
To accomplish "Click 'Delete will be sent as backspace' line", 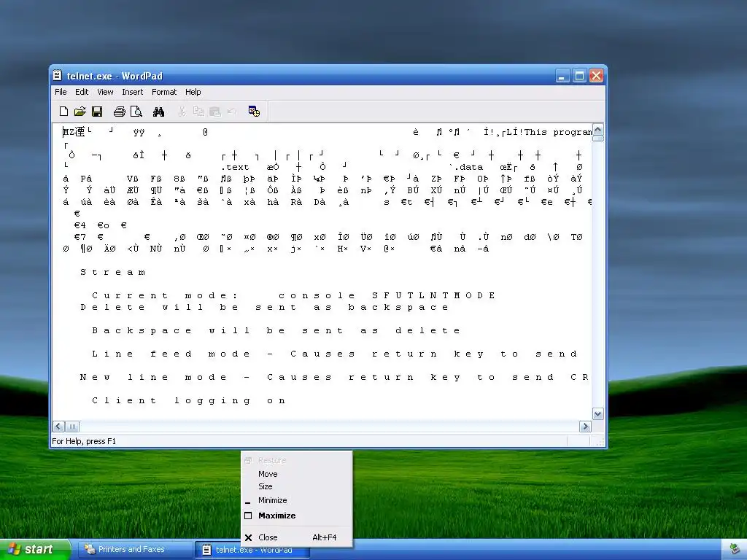I will coord(264,308).
